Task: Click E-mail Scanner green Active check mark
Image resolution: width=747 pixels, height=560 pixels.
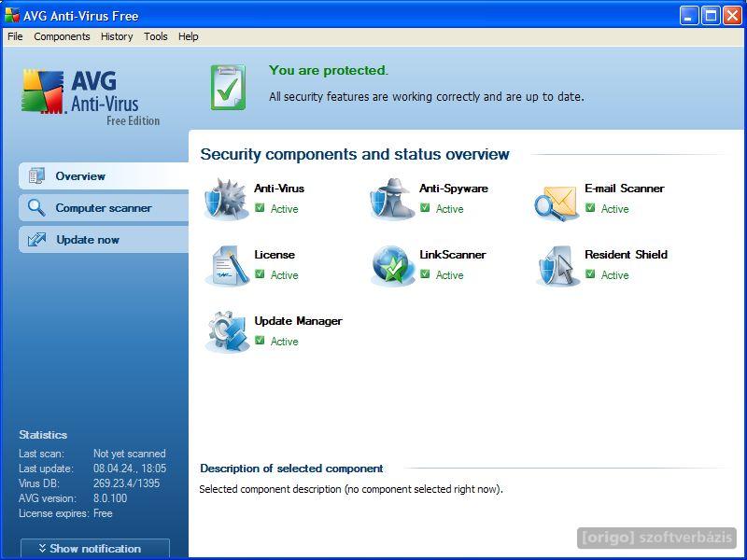Action: click(x=590, y=207)
